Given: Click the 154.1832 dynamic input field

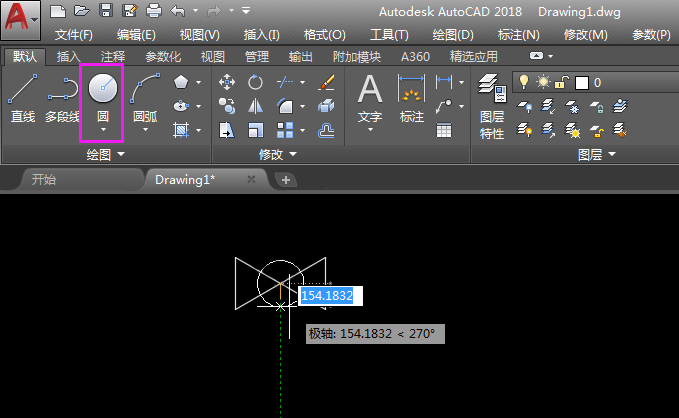Looking at the screenshot, I should click(x=330, y=296).
